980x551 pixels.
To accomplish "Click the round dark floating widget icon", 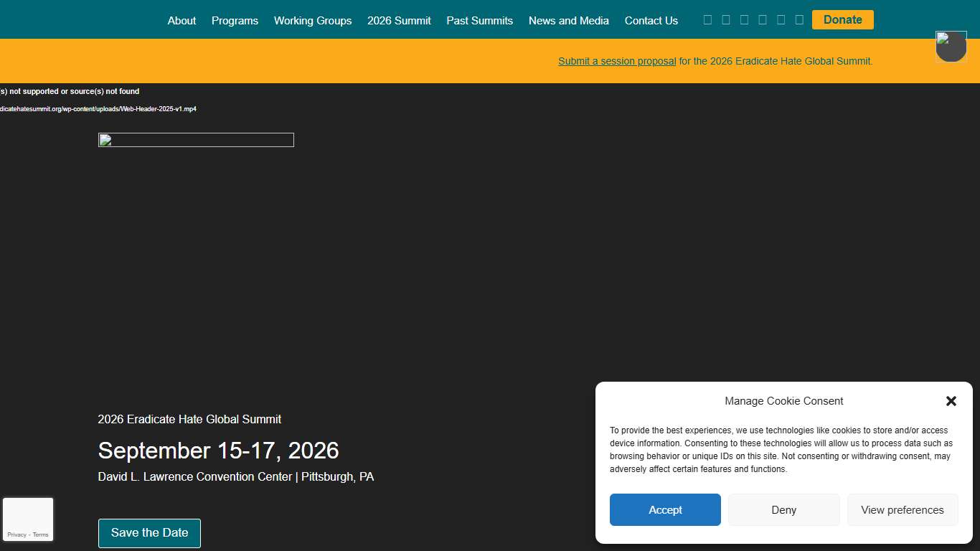I will pyautogui.click(x=951, y=47).
